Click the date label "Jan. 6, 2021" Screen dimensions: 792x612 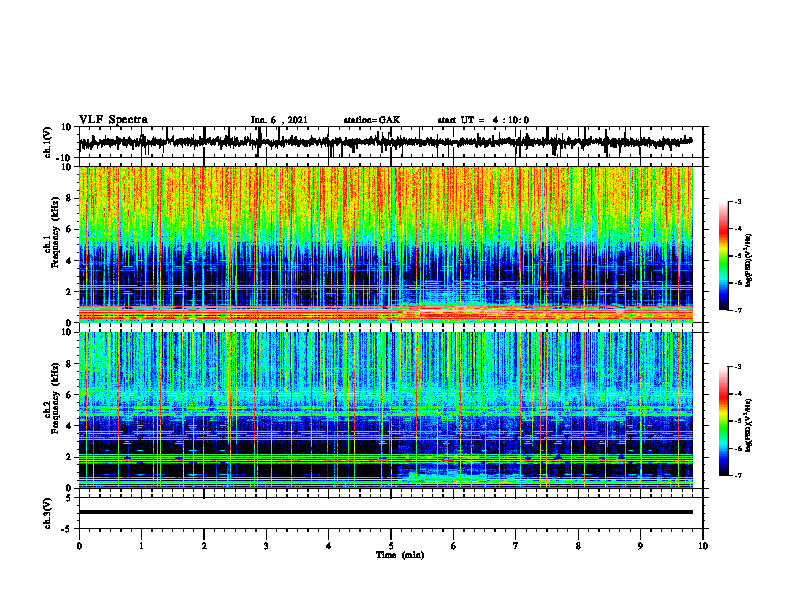click(279, 120)
